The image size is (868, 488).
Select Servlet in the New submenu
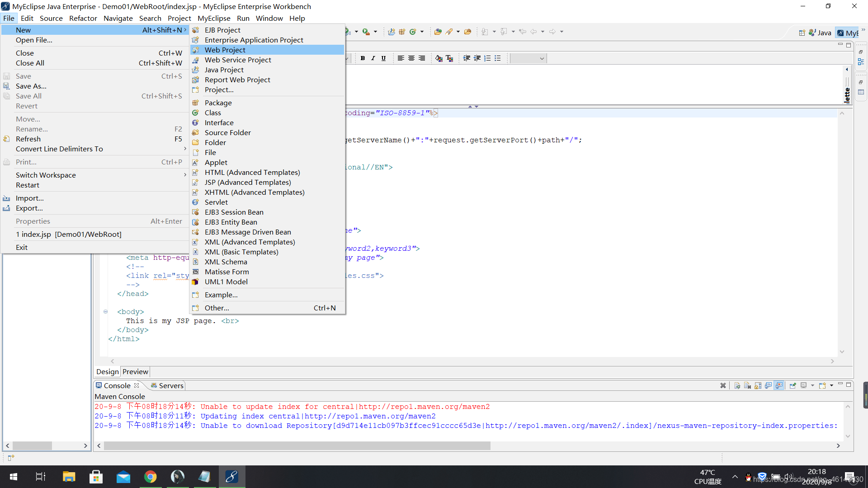pos(267,202)
